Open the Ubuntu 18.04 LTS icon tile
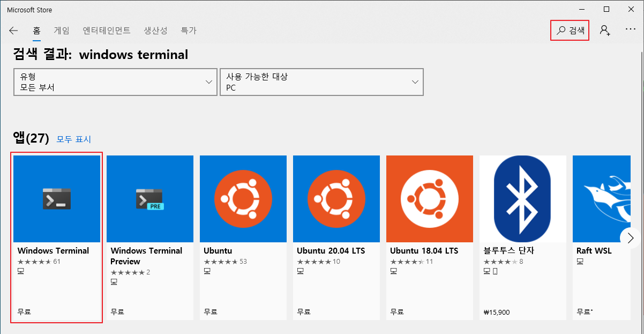Viewport: 644px width, 334px height. pyautogui.click(x=430, y=199)
